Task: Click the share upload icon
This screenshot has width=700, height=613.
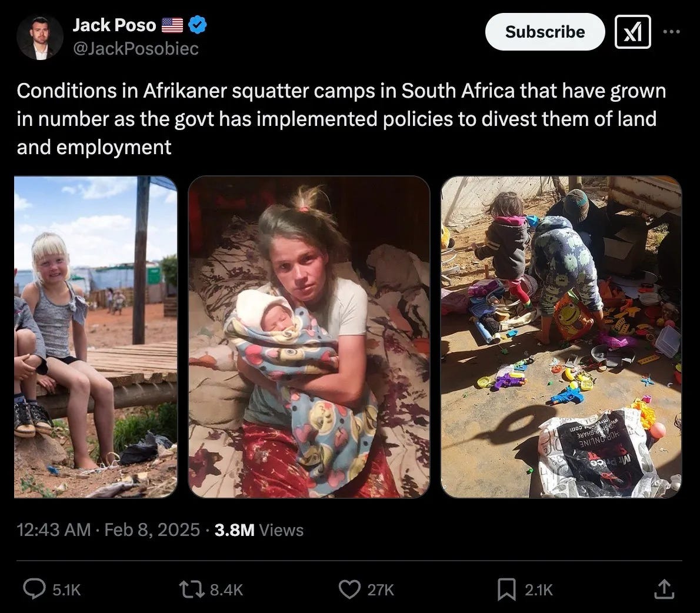Action: pos(664,589)
